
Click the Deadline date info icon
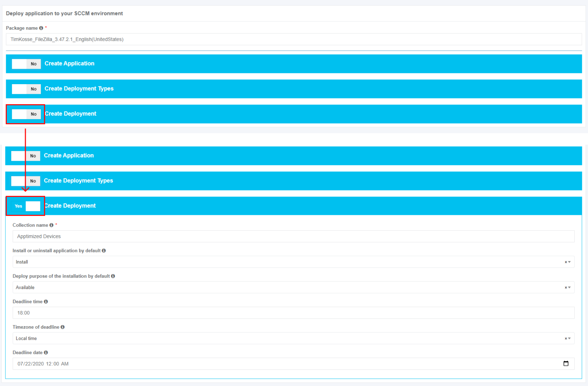(46, 352)
